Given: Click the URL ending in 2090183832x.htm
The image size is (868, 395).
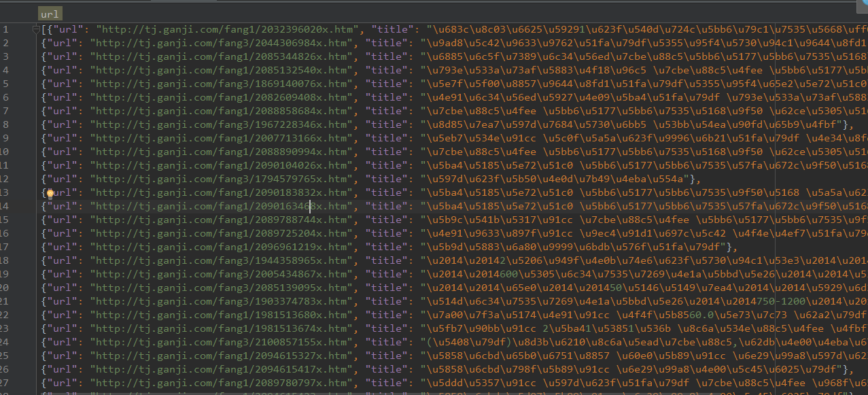Looking at the screenshot, I should click(222, 192).
